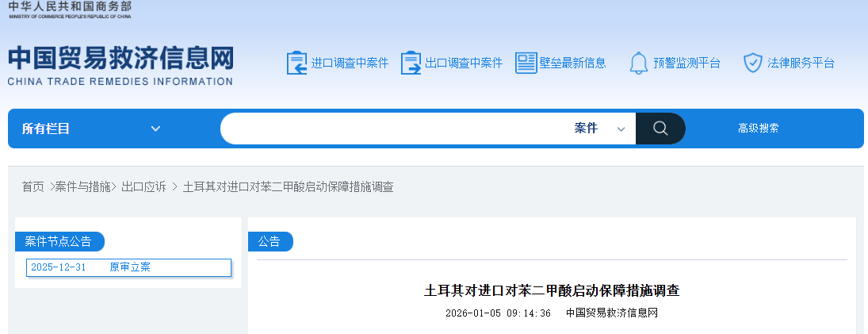This screenshot has height=334, width=868.
Task: Open the 出口调查中案件 menu link
Action: [464, 63]
